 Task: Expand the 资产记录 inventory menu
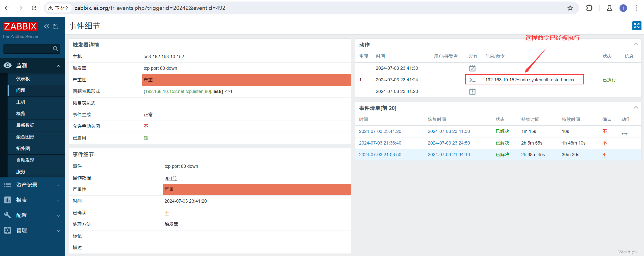click(32, 185)
